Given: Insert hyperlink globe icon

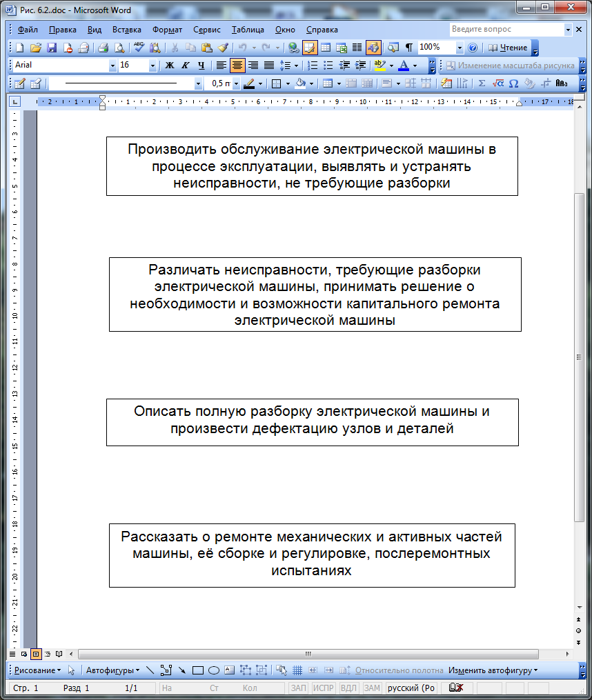Looking at the screenshot, I should (x=293, y=48).
